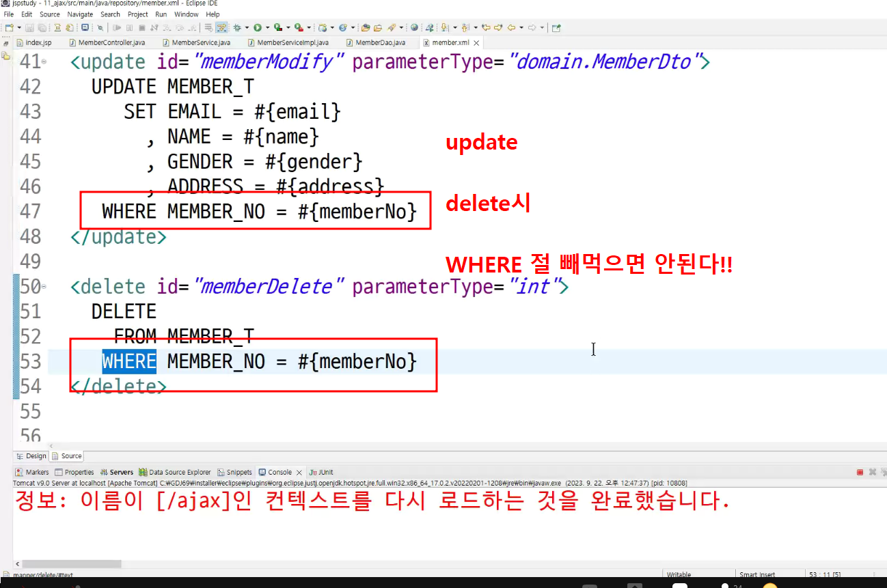Click the Next Annotation icon

(444, 28)
